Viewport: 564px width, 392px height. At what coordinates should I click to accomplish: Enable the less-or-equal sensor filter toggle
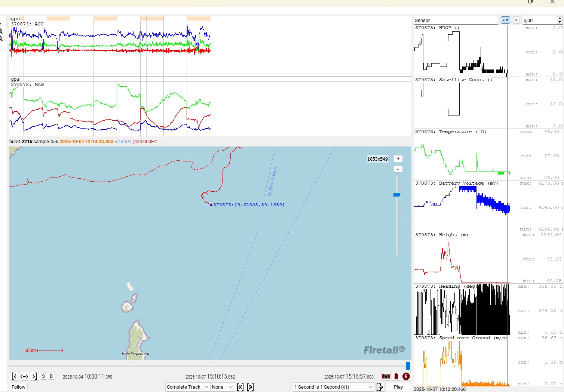(505, 20)
